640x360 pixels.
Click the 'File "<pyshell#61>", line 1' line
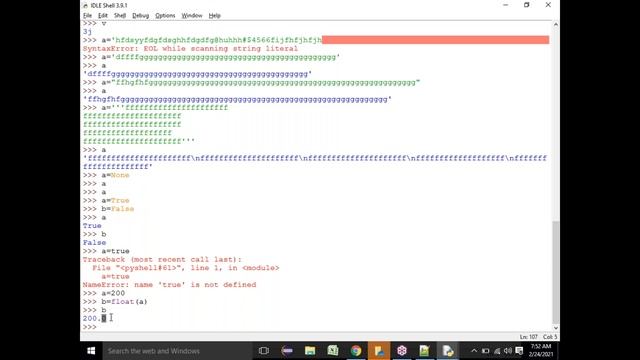pyautogui.click(x=186, y=268)
